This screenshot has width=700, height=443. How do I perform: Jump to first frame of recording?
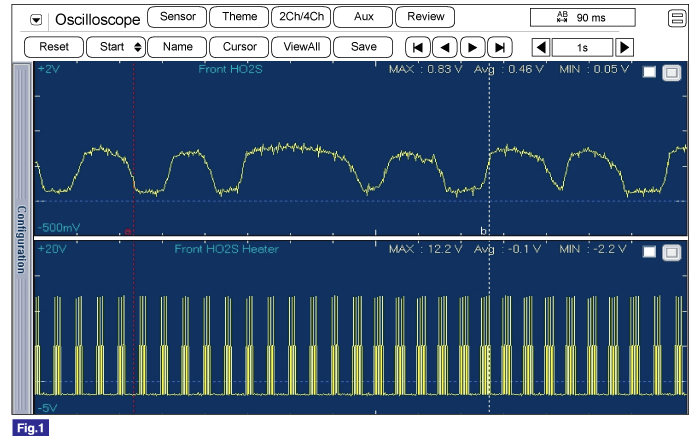pyautogui.click(x=419, y=47)
